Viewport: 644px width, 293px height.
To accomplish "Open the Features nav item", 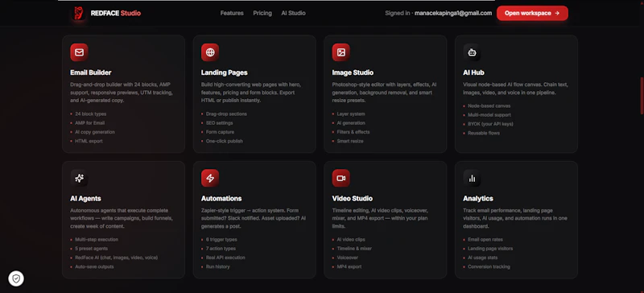I will coord(232,13).
